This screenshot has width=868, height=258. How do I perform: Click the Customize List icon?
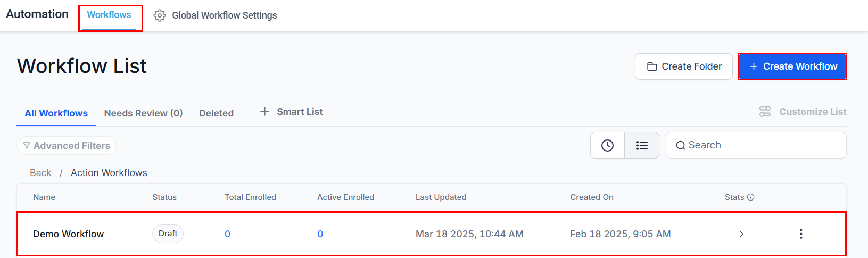pos(765,112)
